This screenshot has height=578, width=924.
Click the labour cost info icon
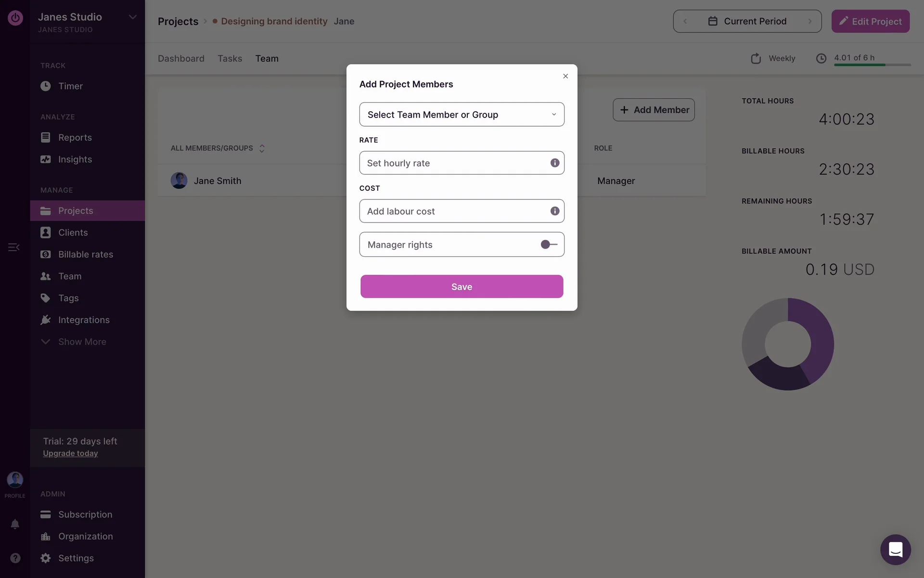[x=555, y=211]
